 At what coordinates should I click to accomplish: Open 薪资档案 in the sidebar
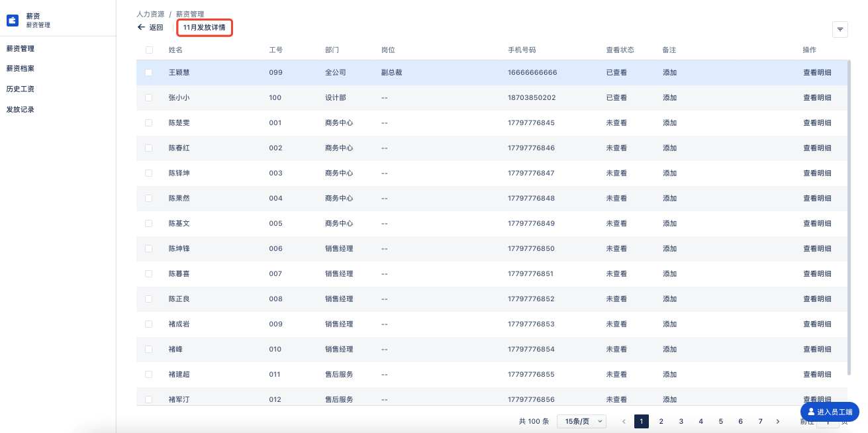[x=21, y=68]
